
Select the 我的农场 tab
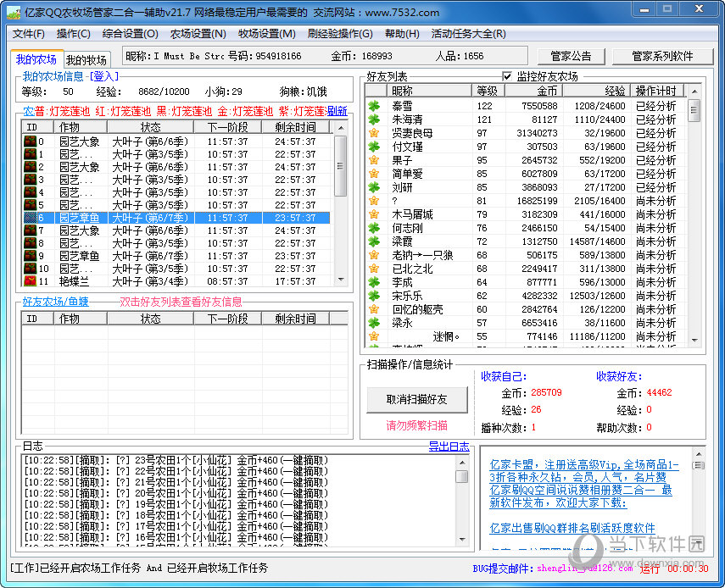[36, 59]
